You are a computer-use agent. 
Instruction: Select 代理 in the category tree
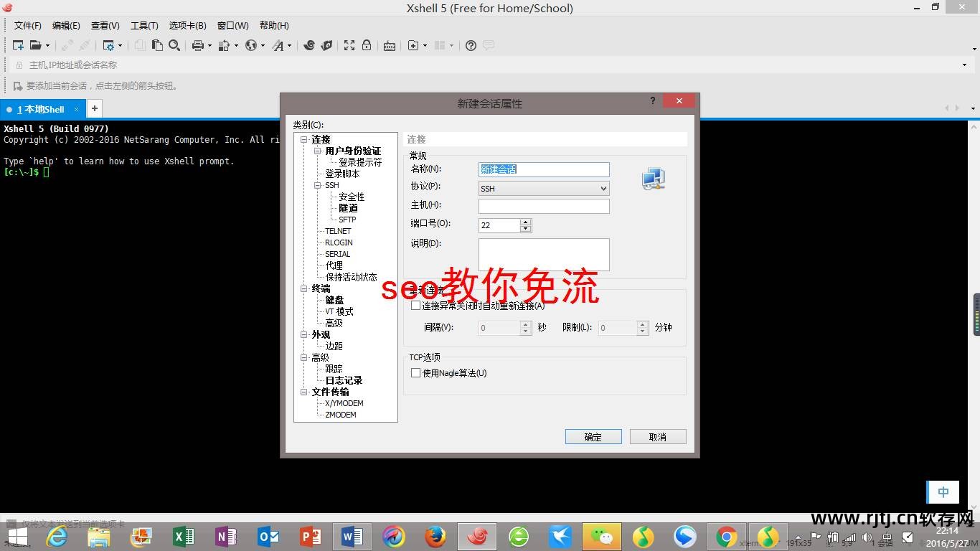coord(334,265)
